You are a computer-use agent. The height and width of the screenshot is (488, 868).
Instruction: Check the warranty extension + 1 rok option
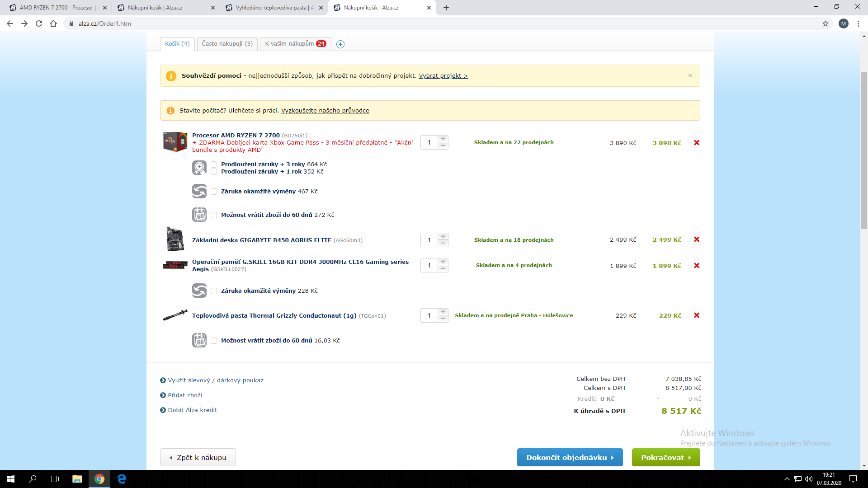tap(214, 172)
